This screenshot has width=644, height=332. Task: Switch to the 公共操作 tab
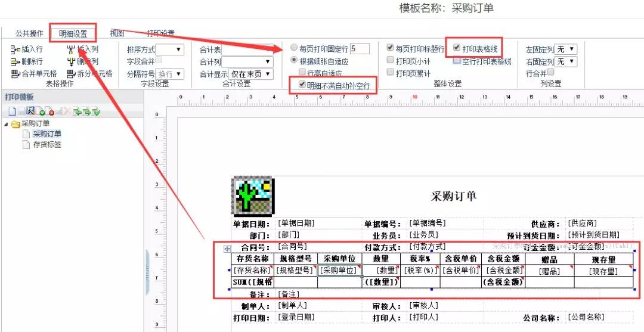30,33
